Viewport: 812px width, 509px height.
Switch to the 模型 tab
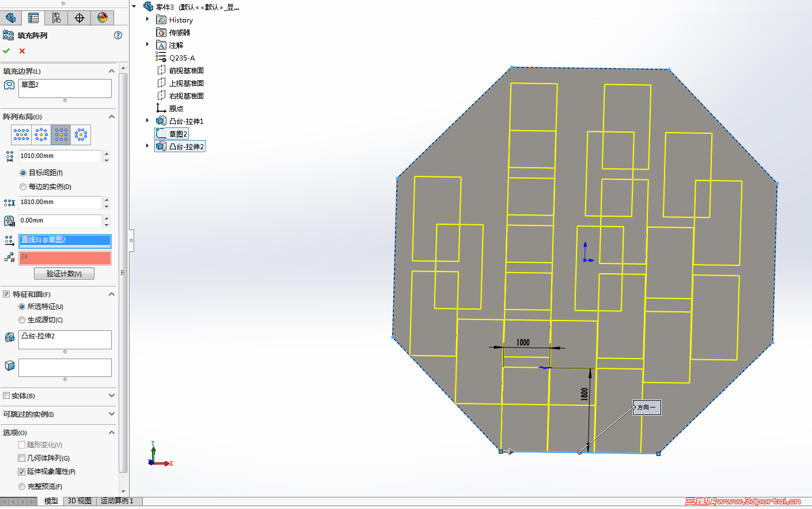pyautogui.click(x=51, y=501)
